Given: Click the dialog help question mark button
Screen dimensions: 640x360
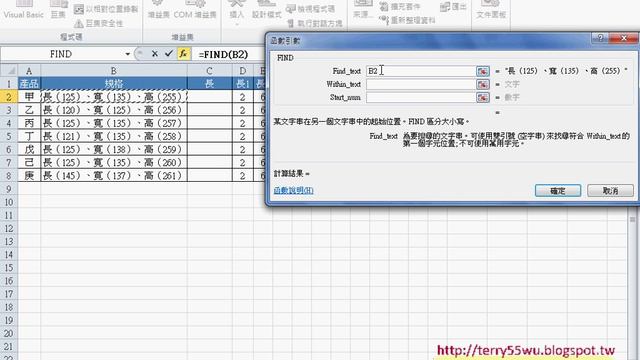Looking at the screenshot, I should (x=600, y=38).
